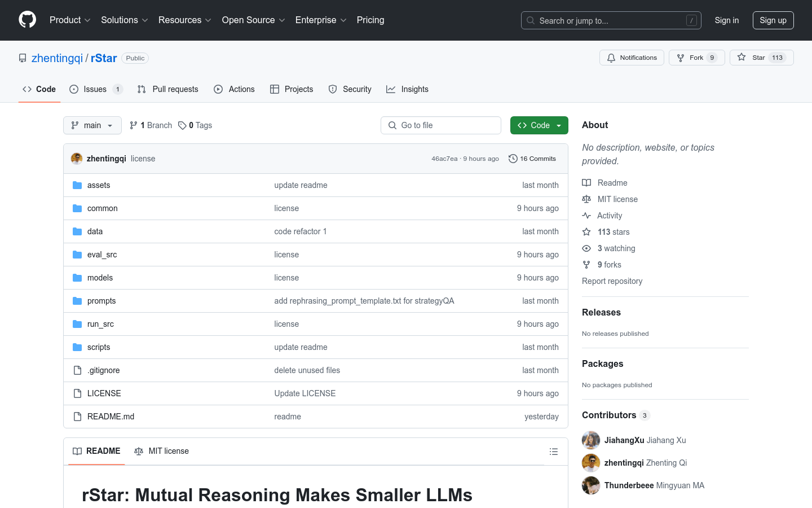
Task: Open the Packages heading link
Action: point(603,364)
